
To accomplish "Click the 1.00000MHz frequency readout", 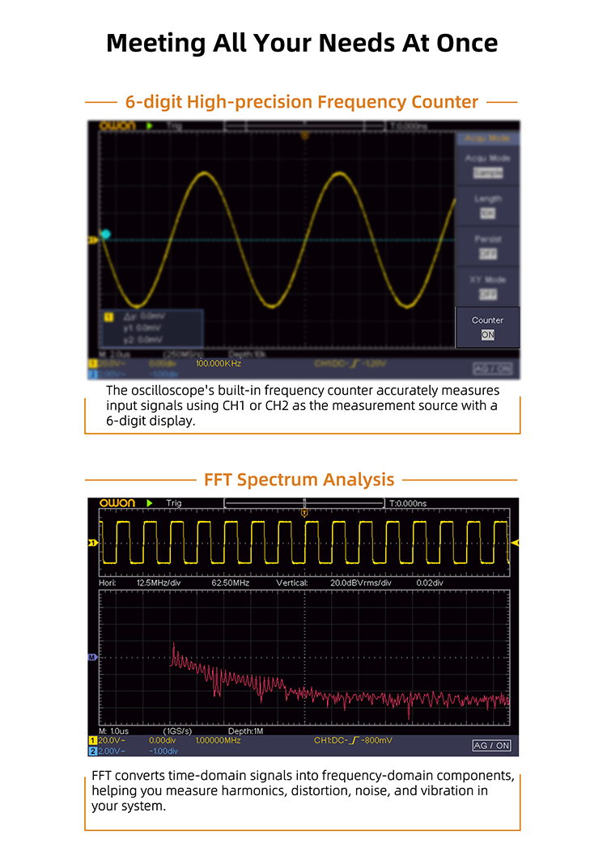I will coord(218,740).
